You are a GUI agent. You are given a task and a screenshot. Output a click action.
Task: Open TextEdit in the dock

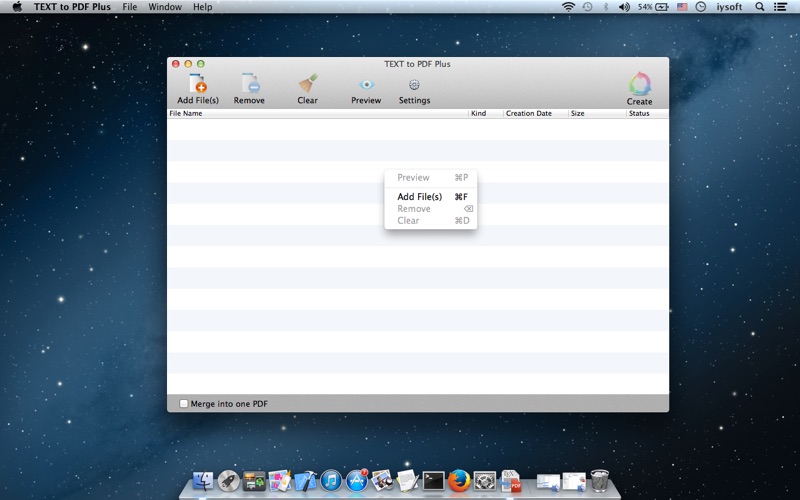[x=408, y=481]
